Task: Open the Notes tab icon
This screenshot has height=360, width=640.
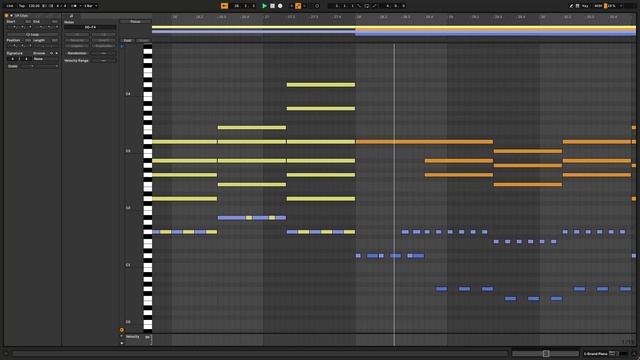Action: 71,16
